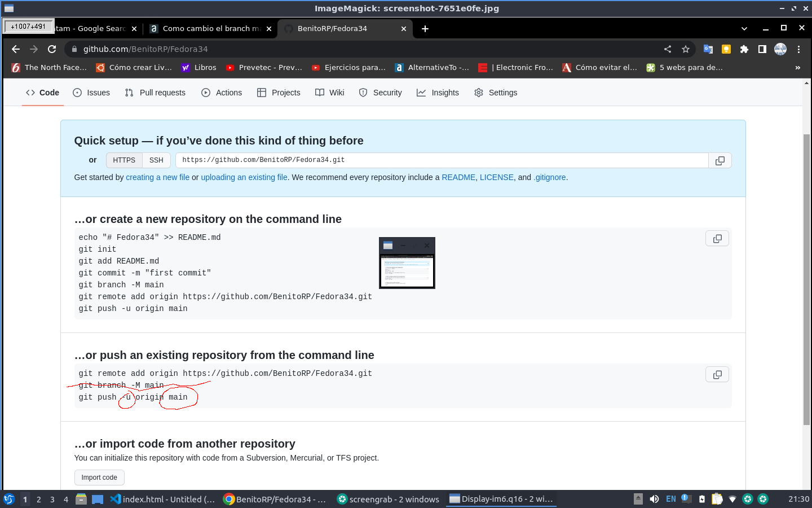
Task: Open the Code tab
Action: pos(42,93)
